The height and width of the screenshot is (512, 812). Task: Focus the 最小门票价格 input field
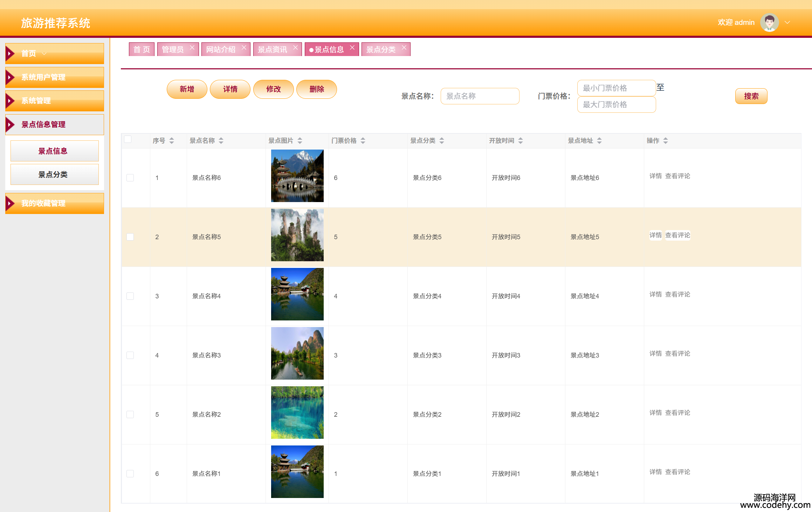coord(616,88)
